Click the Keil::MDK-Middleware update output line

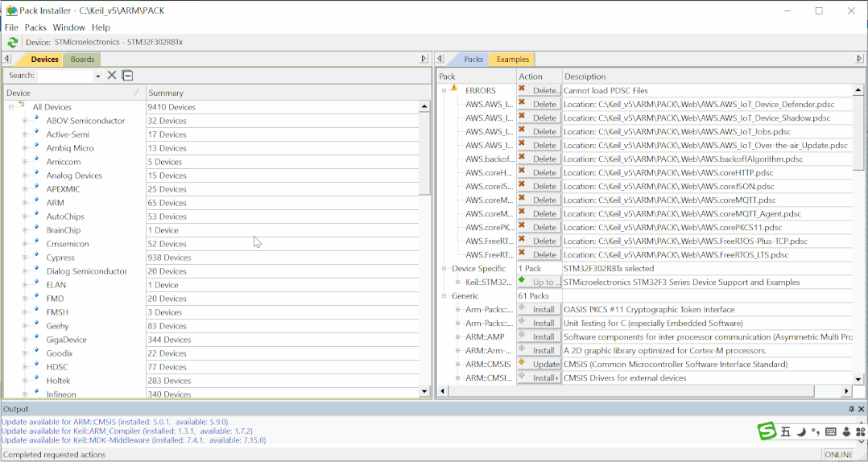pos(134,440)
